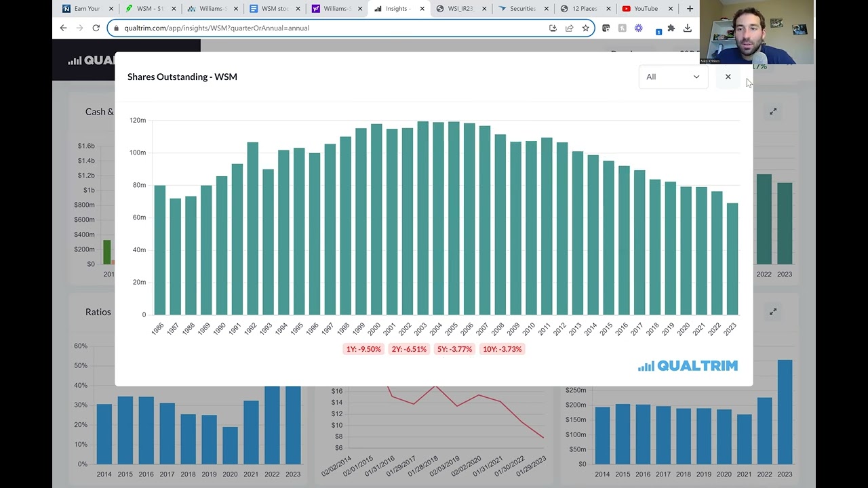Bookmark this page with the star icon
Screen dimensions: 868x488
tap(585, 28)
